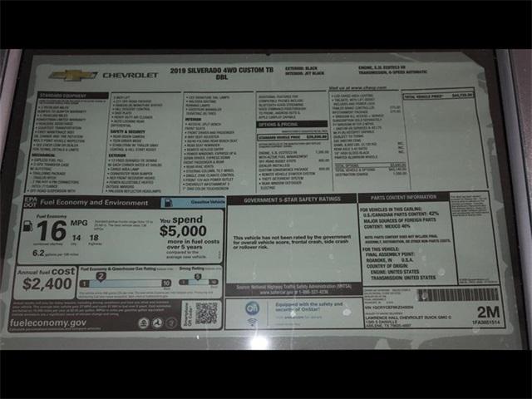Click the middle agency seal icon
Image resolution: width=532 pixels, height=399 pixels.
pyautogui.click(x=157, y=322)
